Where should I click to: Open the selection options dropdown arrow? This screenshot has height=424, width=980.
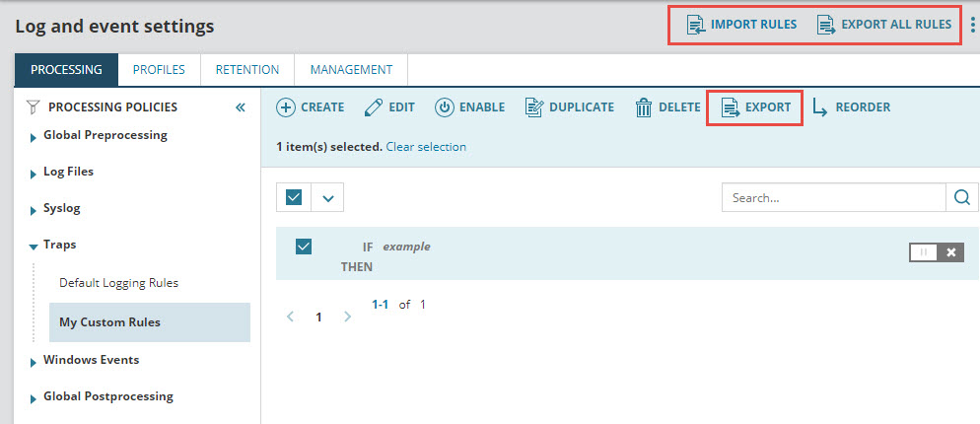coord(327,197)
